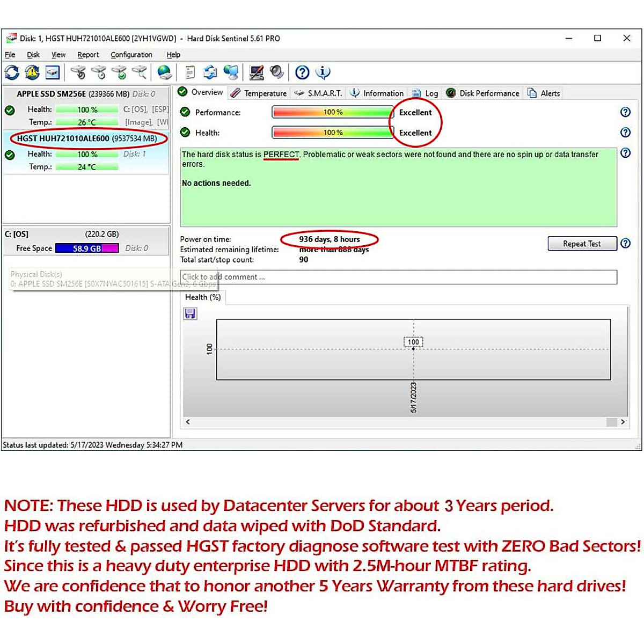Click the refresh arrows toolbar icon
644x644 pixels.
point(12,72)
